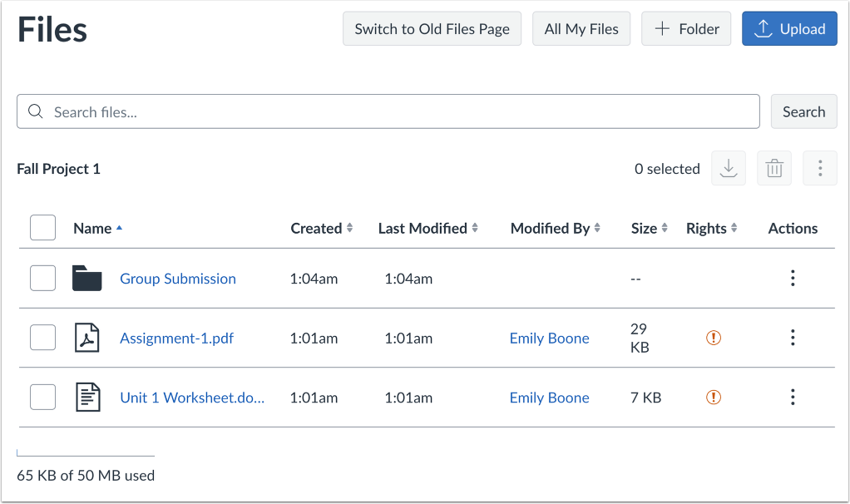Sort by the Rights column header
This screenshot has height=504, width=850.
712,228
